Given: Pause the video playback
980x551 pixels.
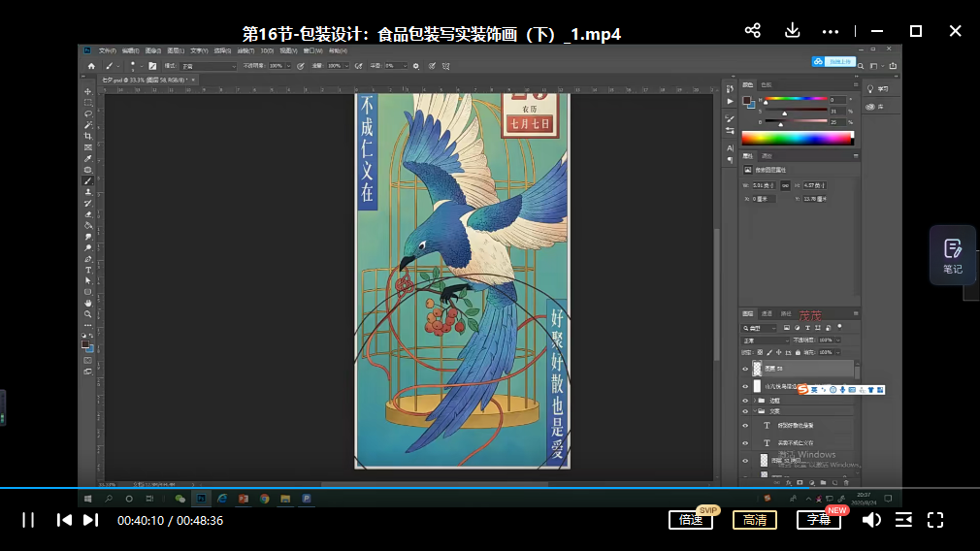Looking at the screenshot, I should point(28,520).
